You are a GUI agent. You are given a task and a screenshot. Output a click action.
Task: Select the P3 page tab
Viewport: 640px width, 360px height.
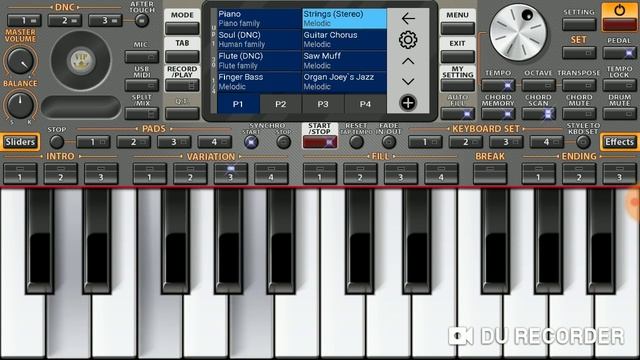[323, 104]
